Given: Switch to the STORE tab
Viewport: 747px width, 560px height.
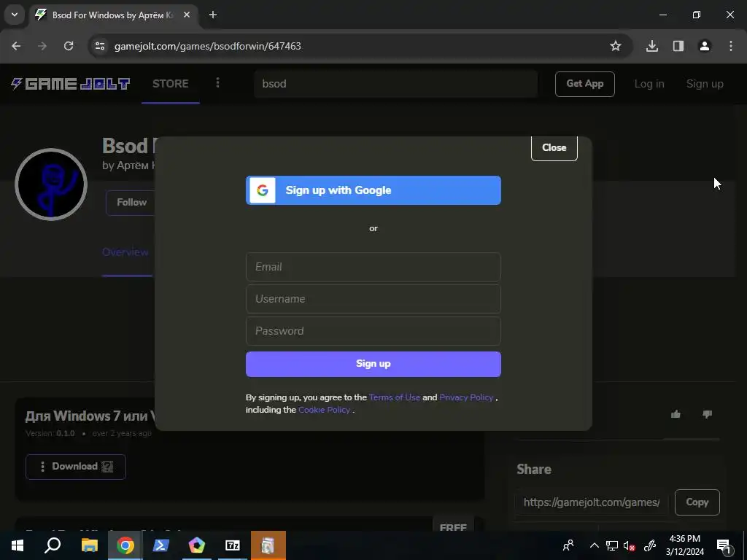Looking at the screenshot, I should pyautogui.click(x=171, y=84).
